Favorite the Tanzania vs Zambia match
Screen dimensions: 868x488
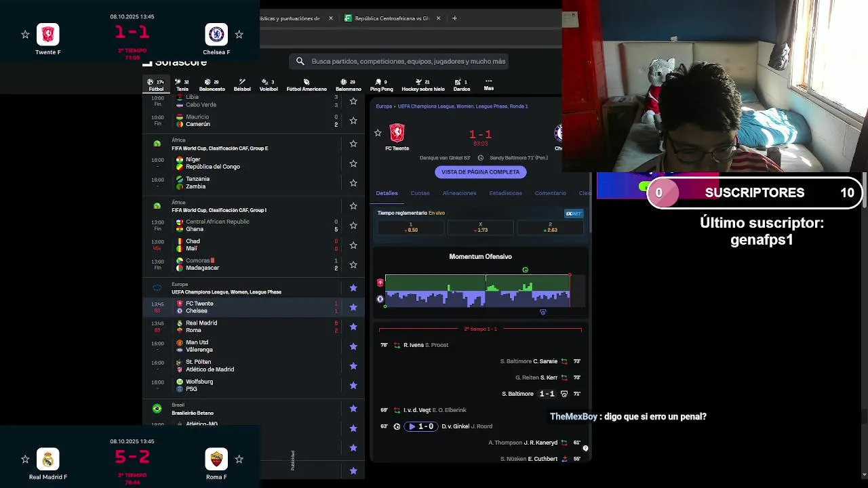pyautogui.click(x=353, y=183)
